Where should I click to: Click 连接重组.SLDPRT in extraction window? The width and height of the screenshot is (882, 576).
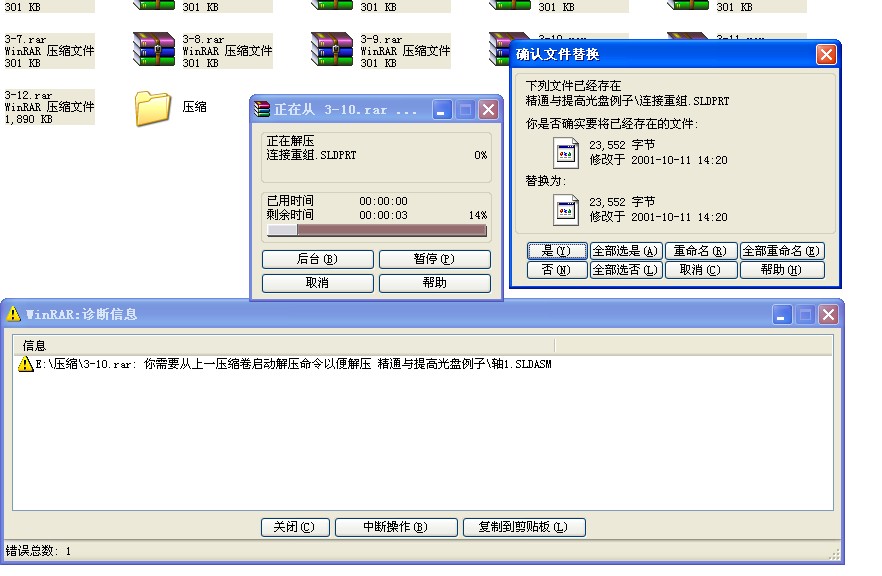point(311,155)
